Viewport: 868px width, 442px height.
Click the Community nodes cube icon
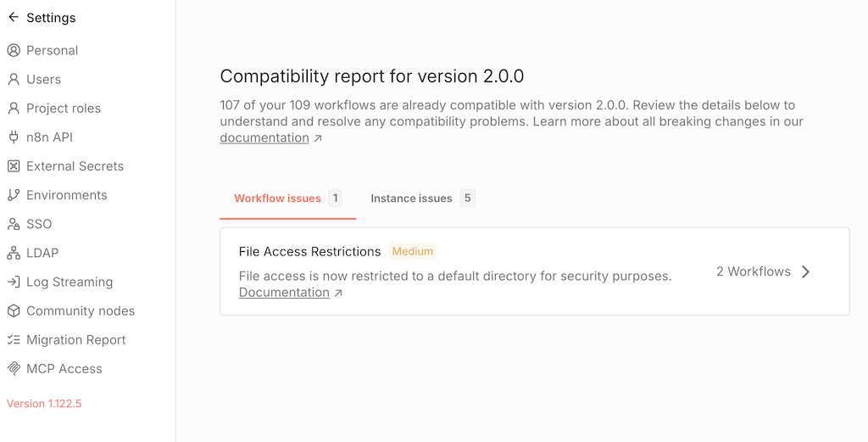coord(14,311)
